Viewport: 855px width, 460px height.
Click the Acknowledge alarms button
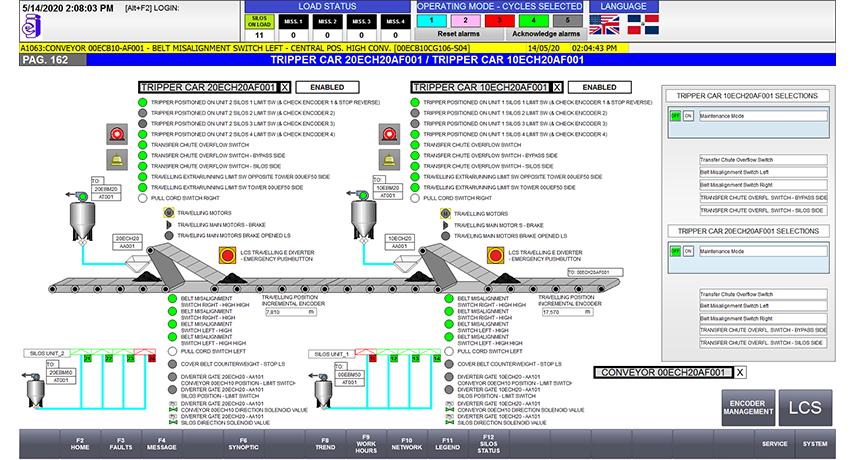pyautogui.click(x=546, y=34)
